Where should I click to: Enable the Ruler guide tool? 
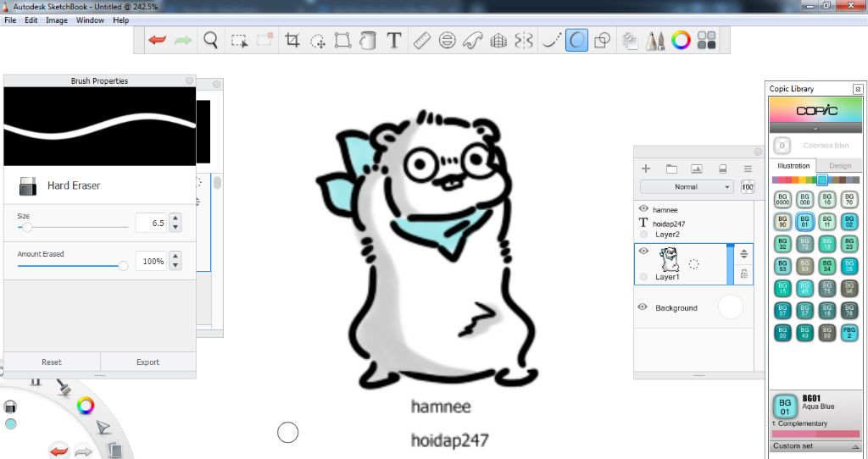(422, 40)
